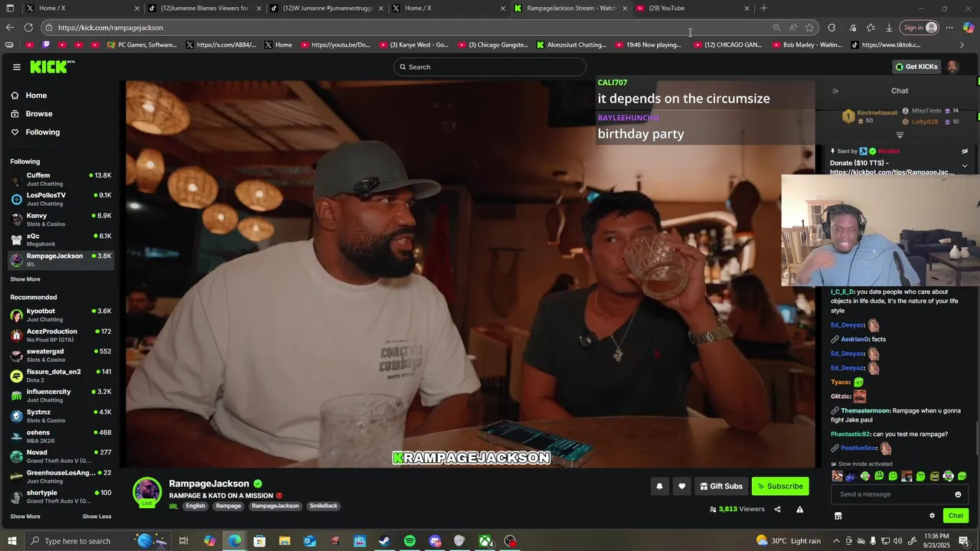This screenshot has height=551, width=980.
Task: Open the Novad channel avatar
Action: click(16, 456)
